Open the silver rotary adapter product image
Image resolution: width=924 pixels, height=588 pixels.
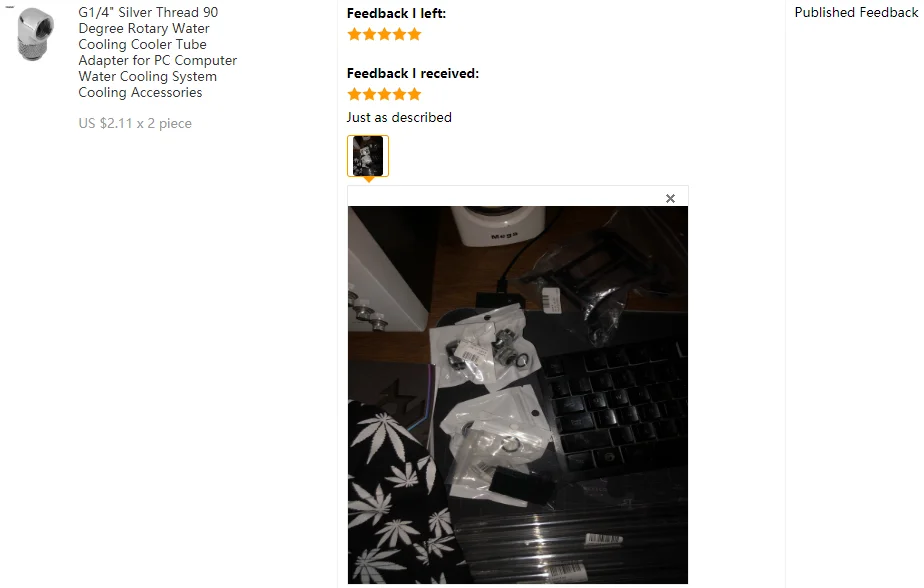35,34
